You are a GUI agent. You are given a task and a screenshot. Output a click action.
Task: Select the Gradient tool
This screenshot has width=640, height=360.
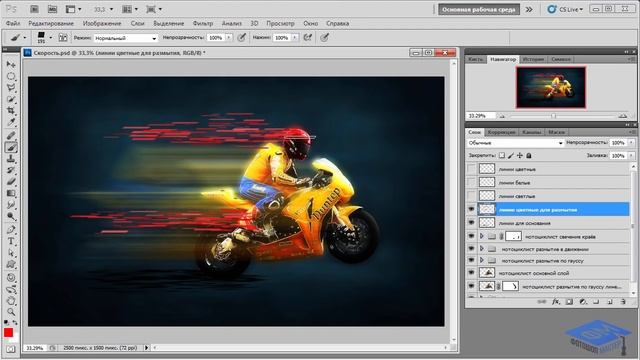click(11, 193)
